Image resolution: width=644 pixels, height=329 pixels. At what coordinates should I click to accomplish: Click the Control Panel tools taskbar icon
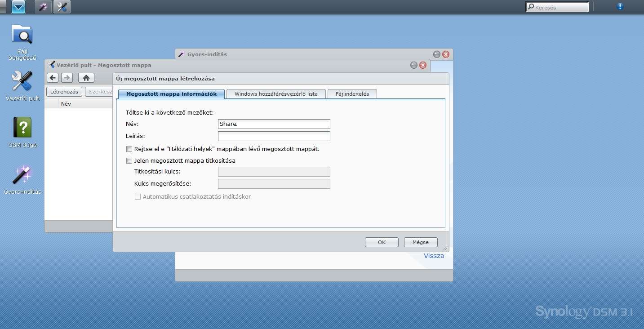[x=62, y=7]
